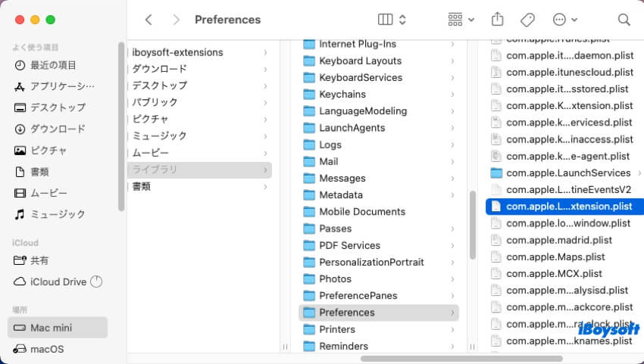Switch view using the column view icon
This screenshot has width=644, height=364.
[385, 20]
